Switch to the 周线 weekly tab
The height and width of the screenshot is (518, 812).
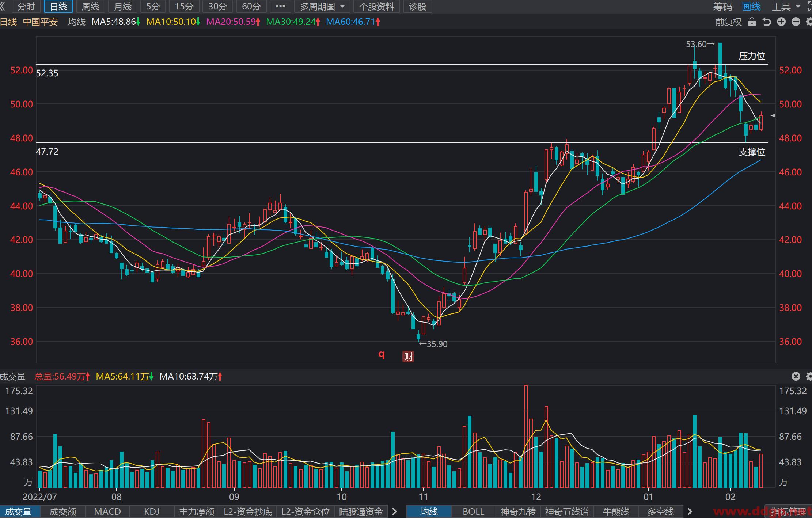(91, 7)
